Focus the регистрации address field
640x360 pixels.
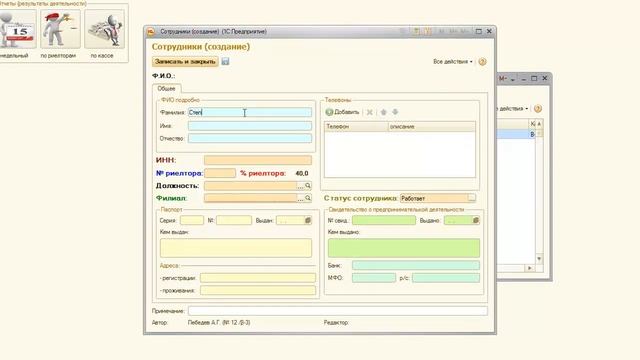(x=258, y=278)
